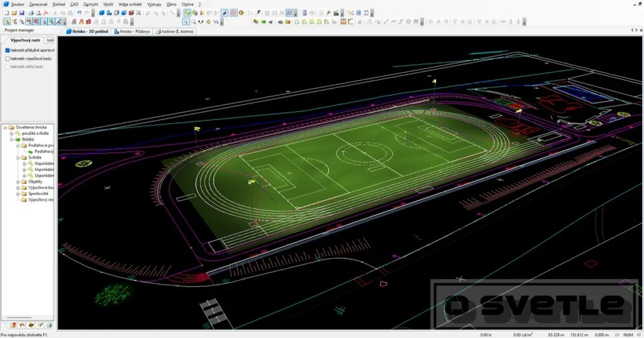The height and width of the screenshot is (338, 644).
Task: Save project with the floppy disk icon
Action: (21, 13)
